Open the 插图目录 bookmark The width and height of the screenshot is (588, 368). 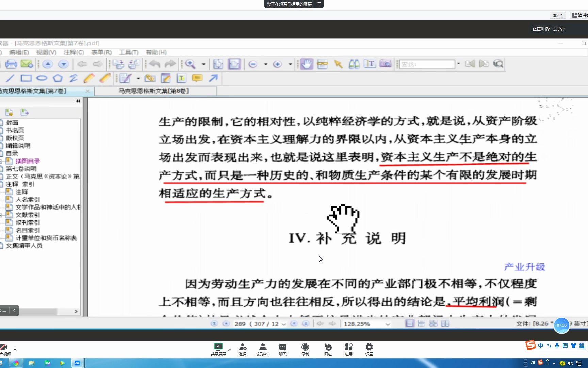point(28,161)
